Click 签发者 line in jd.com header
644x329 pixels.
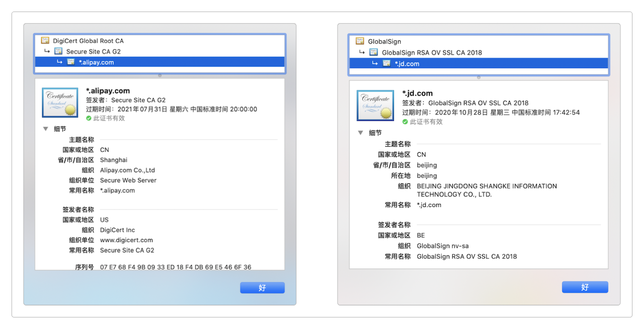coord(465,103)
